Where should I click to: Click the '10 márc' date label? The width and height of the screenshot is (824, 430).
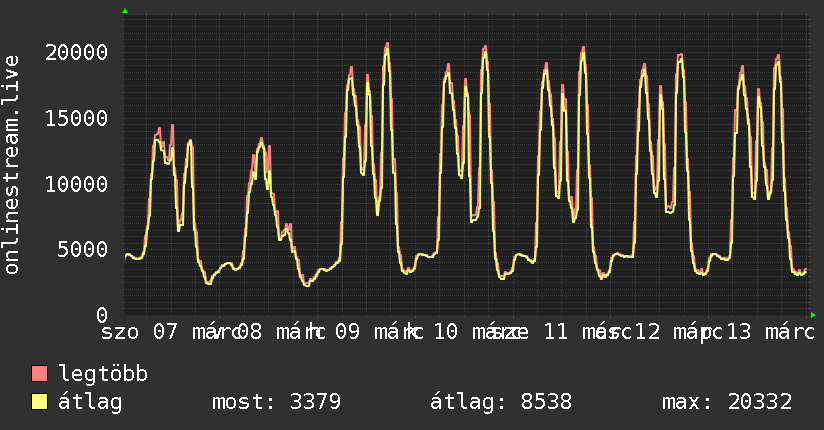(x=478, y=332)
